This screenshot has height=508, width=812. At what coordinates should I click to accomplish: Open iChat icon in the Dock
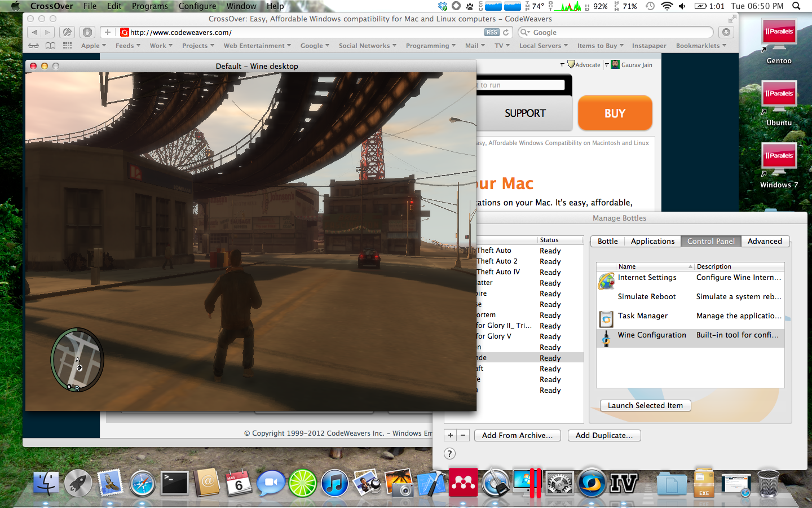(x=271, y=483)
